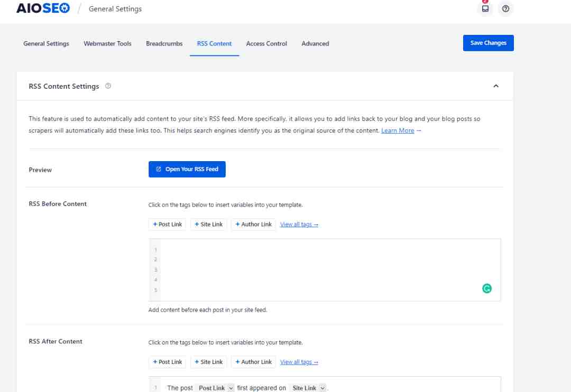Click the help icon beside RSS Content Settings
The height and width of the screenshot is (392, 571).
108,86
